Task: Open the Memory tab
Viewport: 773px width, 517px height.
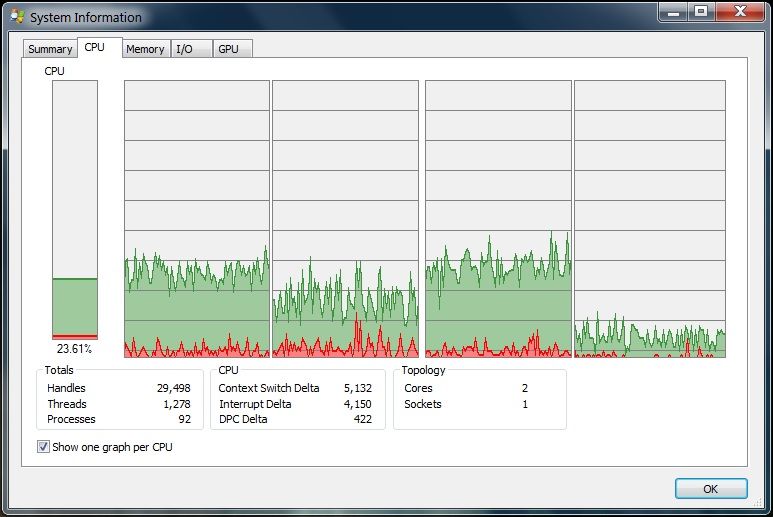Action: (x=145, y=49)
